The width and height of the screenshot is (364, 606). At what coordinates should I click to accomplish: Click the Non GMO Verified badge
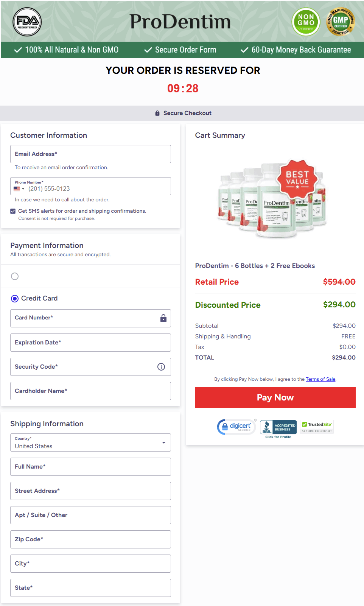click(306, 22)
